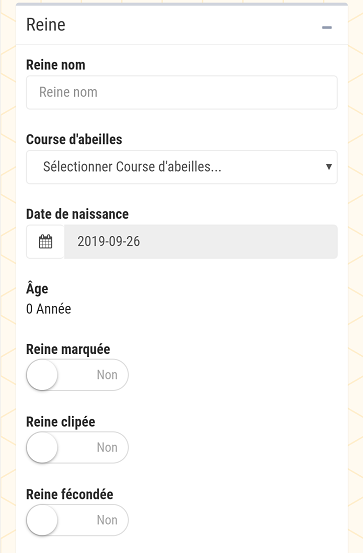Click the dropdown arrow of Course d'abeilles
This screenshot has width=363, height=553.
(x=328, y=167)
